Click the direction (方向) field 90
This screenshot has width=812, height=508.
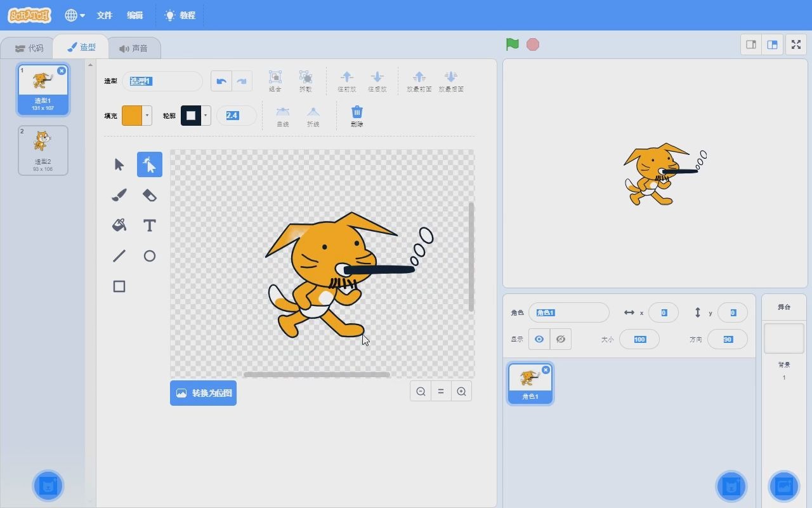[728, 339]
